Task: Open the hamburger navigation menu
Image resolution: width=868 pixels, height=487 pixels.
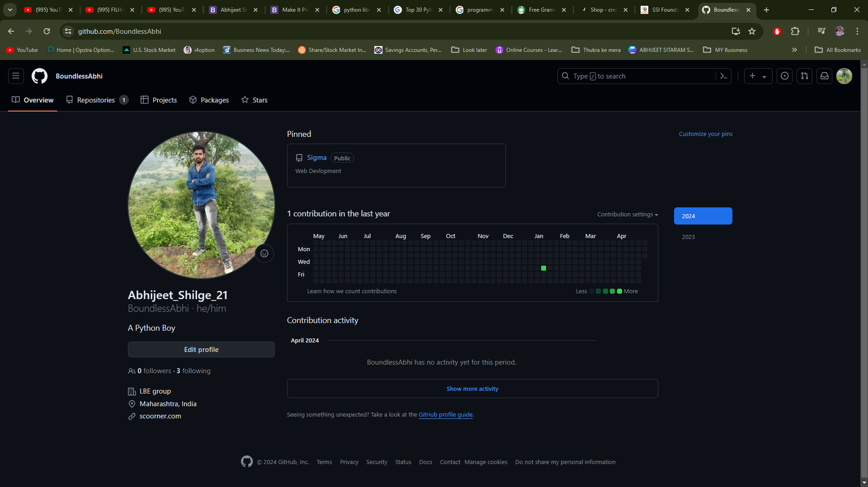Action: [16, 76]
